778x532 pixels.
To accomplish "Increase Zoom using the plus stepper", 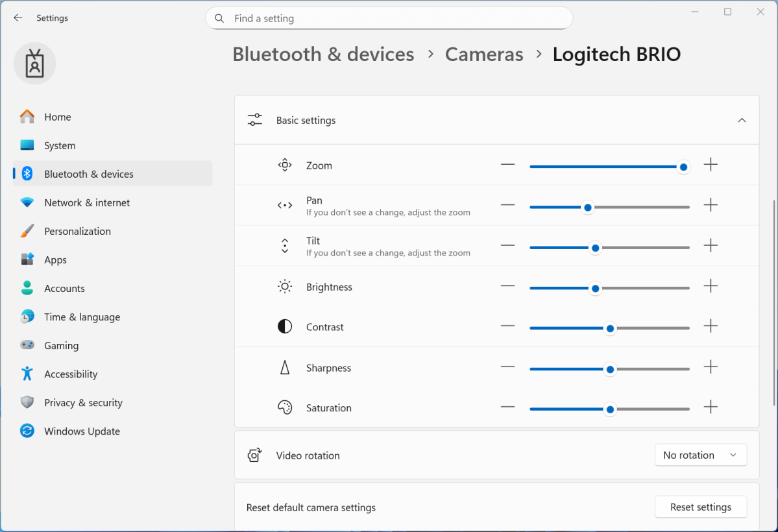I will click(711, 165).
